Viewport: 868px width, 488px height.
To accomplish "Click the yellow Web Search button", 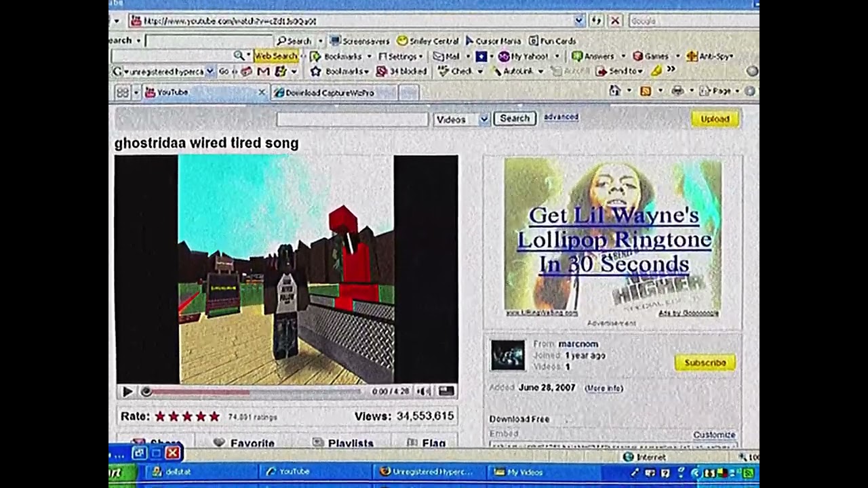I will tap(276, 56).
